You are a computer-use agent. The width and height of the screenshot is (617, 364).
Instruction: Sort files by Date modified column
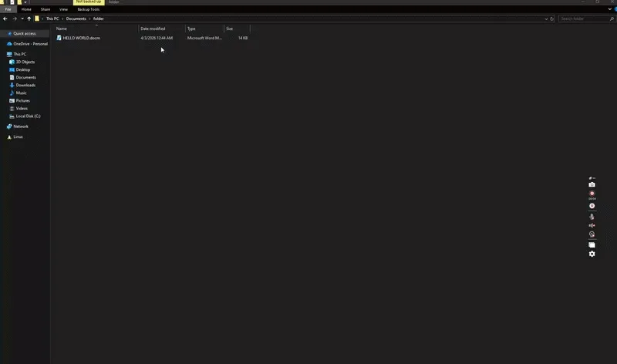coord(153,29)
